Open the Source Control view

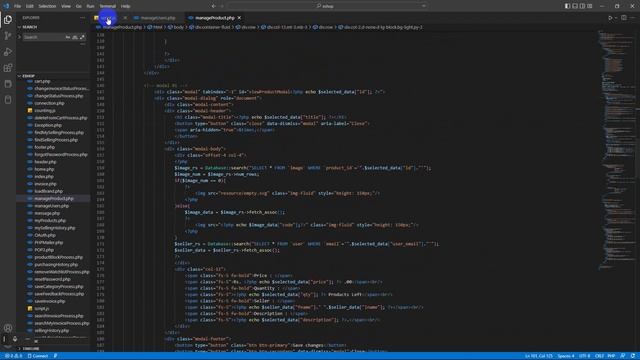(x=8, y=36)
